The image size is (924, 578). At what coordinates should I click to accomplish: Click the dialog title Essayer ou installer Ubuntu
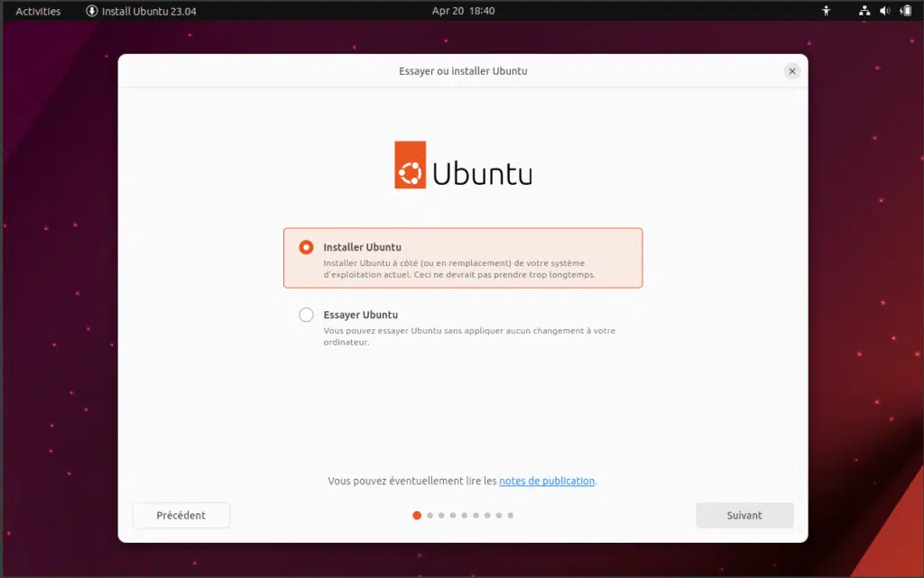pos(463,71)
